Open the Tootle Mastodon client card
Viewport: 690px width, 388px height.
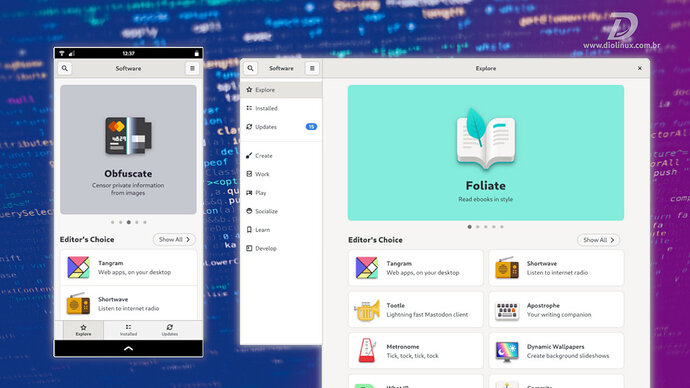(x=415, y=310)
